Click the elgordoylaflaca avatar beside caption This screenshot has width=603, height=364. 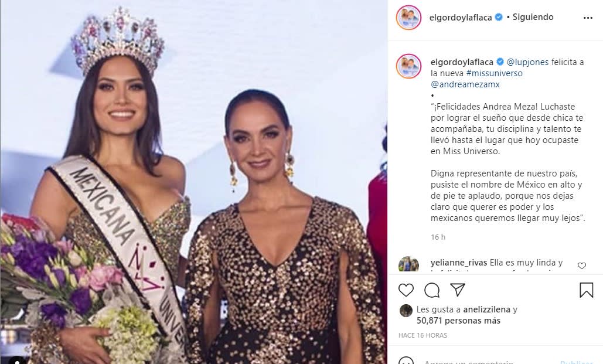(409, 66)
